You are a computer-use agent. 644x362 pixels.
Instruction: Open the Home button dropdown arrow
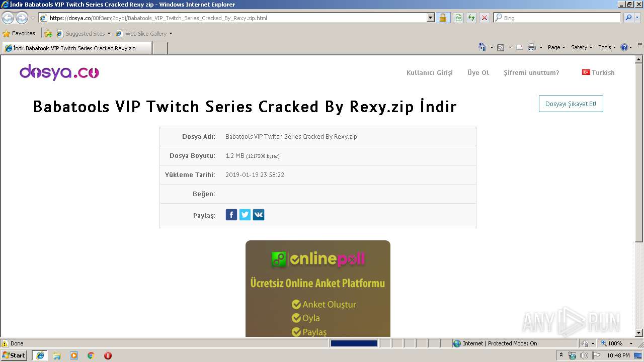click(492, 47)
